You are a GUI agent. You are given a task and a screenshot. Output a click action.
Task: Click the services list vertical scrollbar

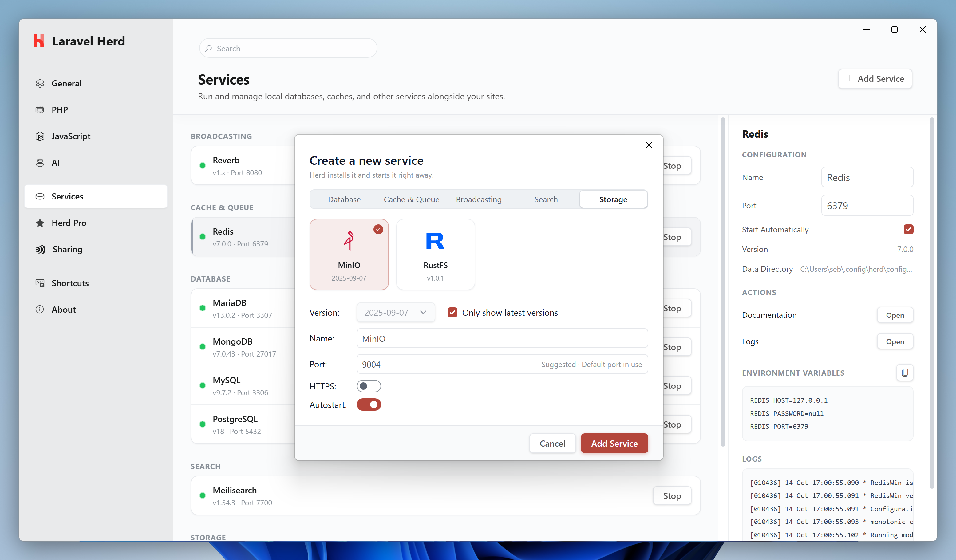pyautogui.click(x=723, y=282)
